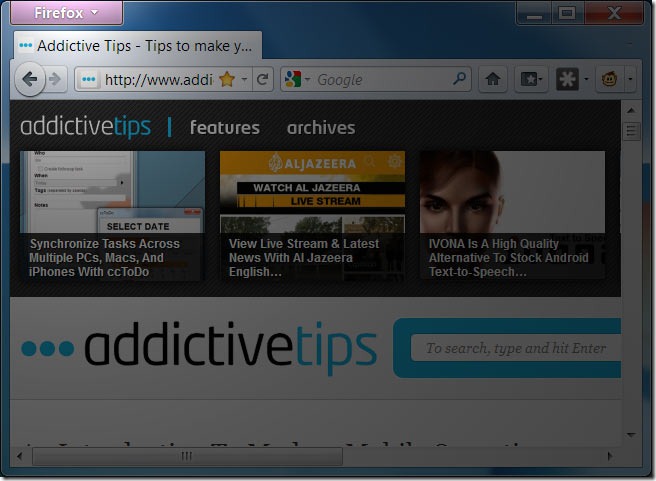
Task: Maximize the Firefox window
Action: click(x=567, y=13)
